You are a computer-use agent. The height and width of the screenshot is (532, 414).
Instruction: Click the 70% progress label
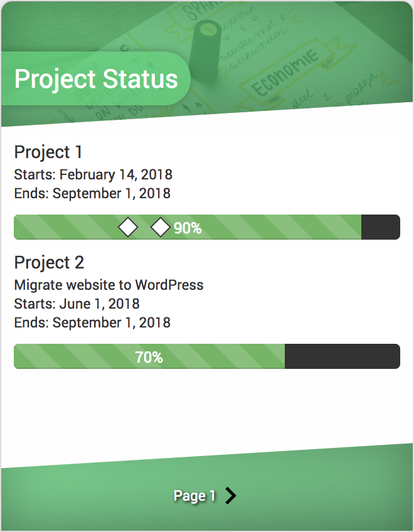coord(149,358)
